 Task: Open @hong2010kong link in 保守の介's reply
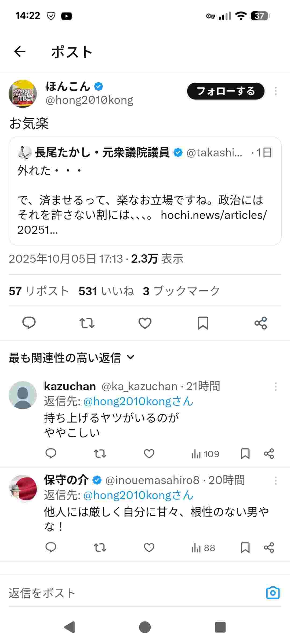(x=138, y=495)
